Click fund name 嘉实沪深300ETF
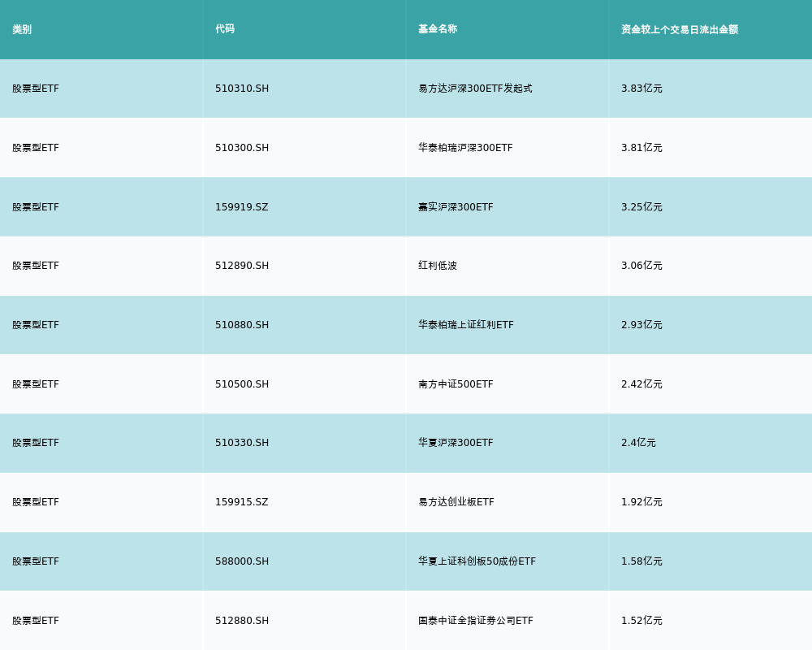The width and height of the screenshot is (812, 650). click(456, 207)
